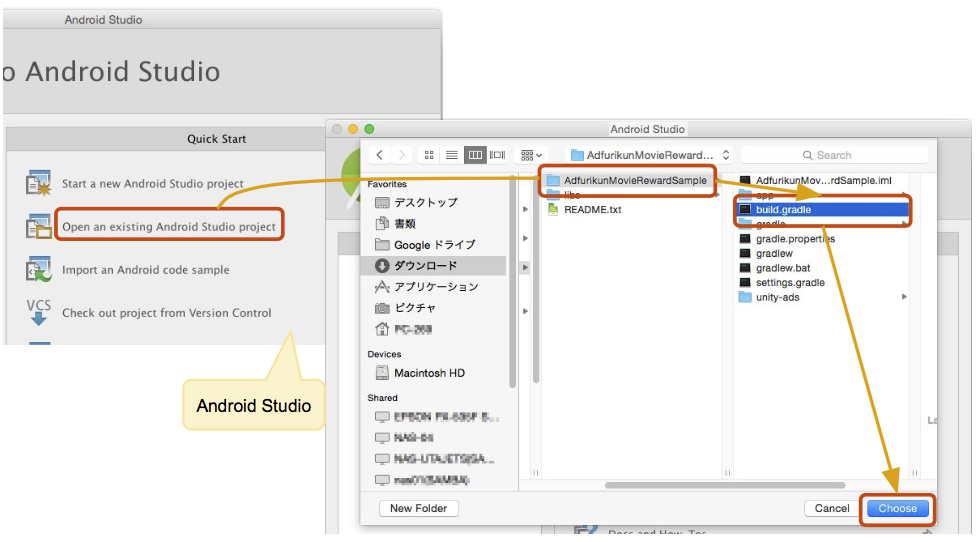Click the horizontal scrollbar in file browser
Image resolution: width=980 pixels, height=542 pixels.
[x=725, y=485]
